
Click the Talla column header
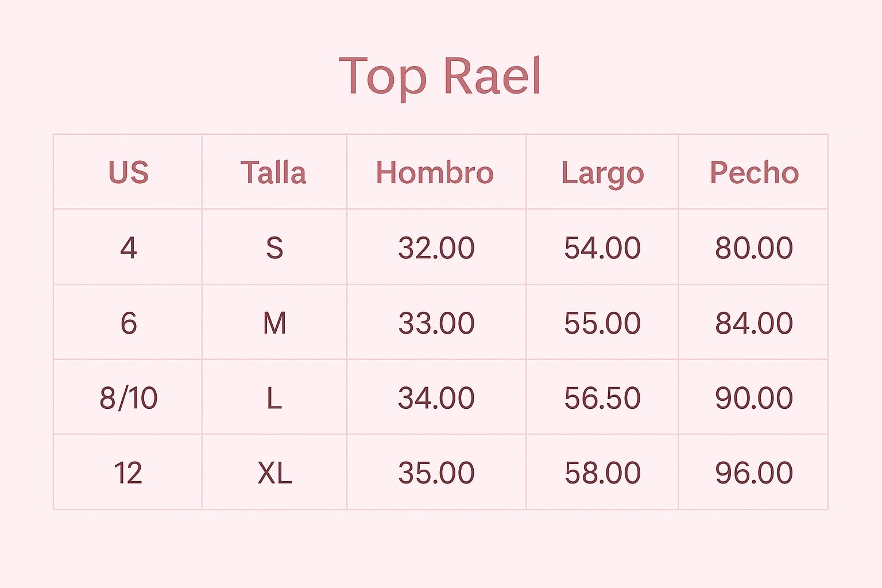274,172
